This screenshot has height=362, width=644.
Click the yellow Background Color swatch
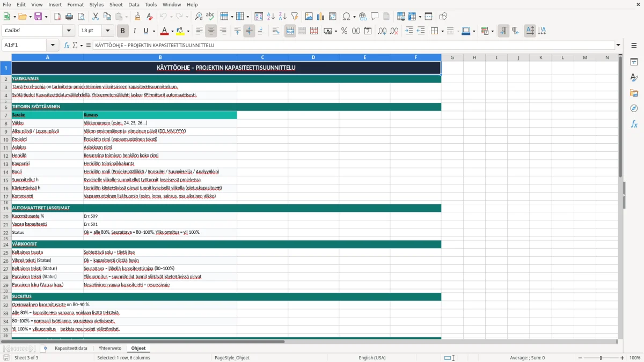pyautogui.click(x=180, y=31)
